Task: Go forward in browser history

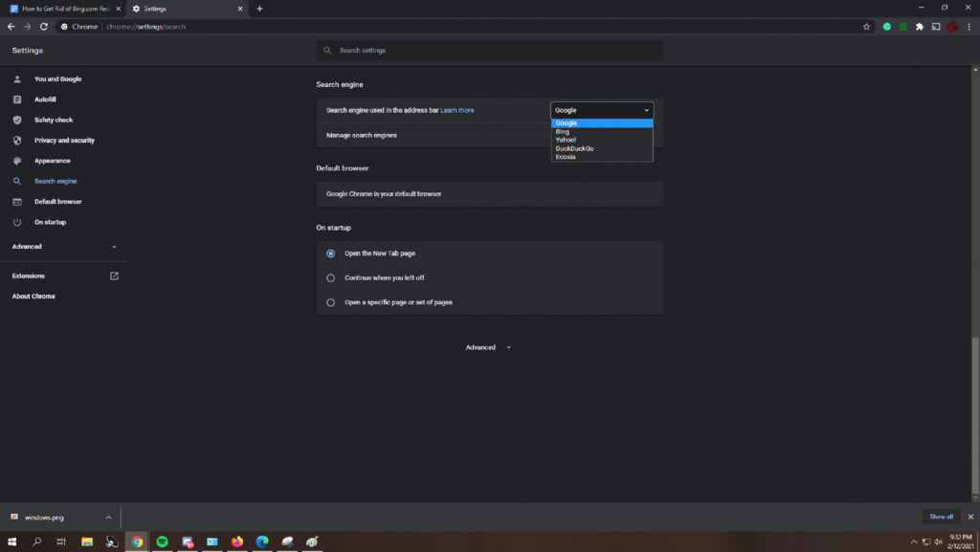Action: coord(28,27)
